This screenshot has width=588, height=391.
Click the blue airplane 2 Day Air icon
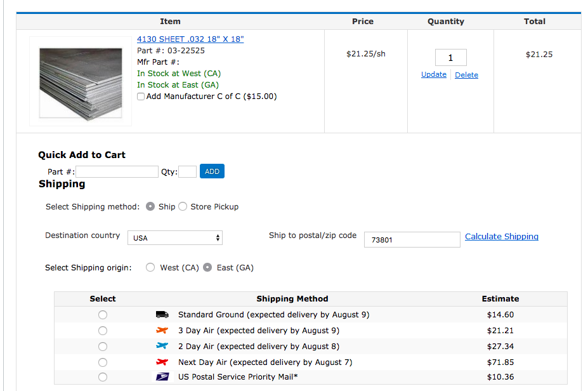[162, 347]
